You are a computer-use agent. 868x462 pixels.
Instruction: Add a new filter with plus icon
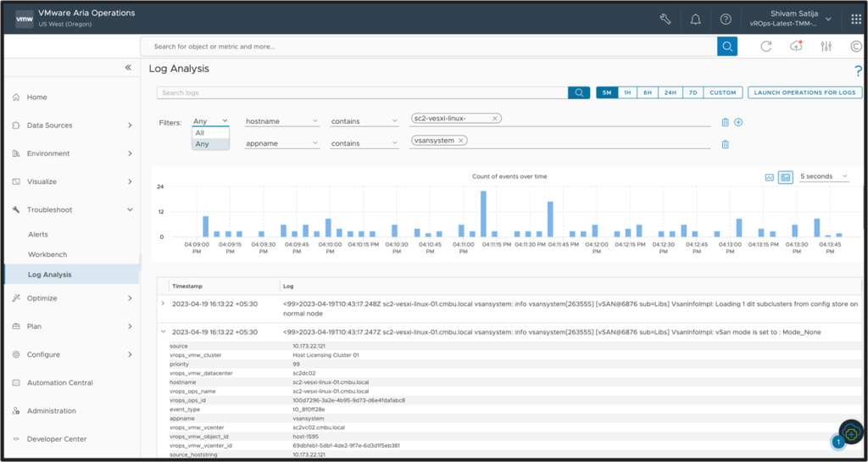point(738,122)
